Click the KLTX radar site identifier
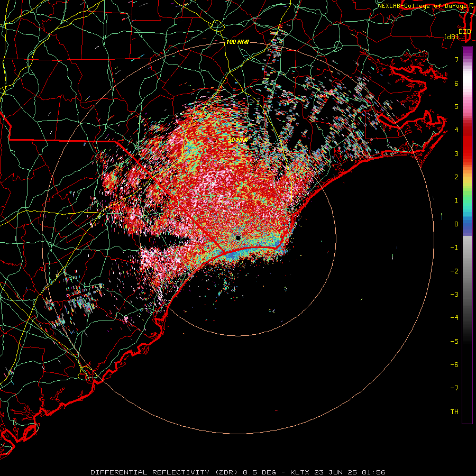Viewport: 476px width, 476px height. click(x=299, y=472)
